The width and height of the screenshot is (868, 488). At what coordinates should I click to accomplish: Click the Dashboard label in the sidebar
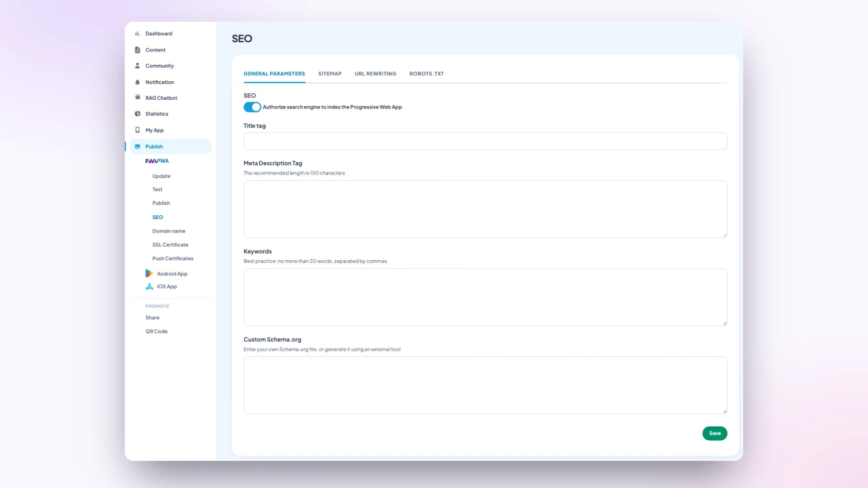[x=158, y=34]
